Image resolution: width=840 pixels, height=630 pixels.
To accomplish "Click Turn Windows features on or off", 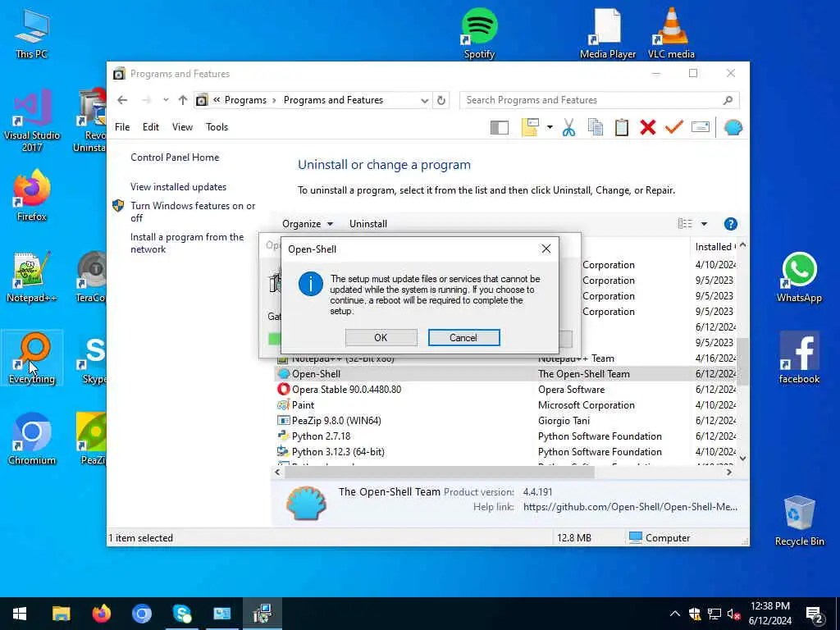I will [193, 212].
